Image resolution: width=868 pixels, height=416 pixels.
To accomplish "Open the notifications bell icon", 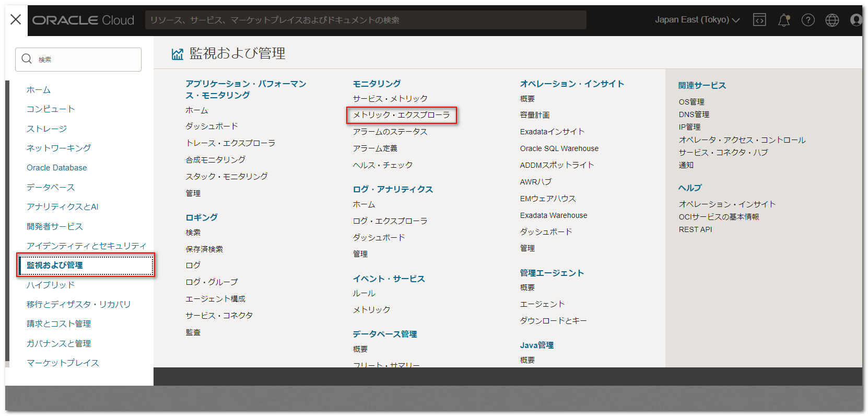I will coord(784,20).
